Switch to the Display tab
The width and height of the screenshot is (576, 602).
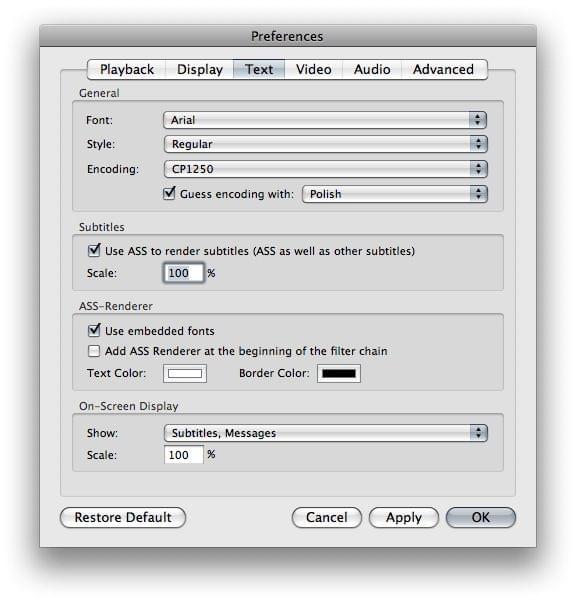[200, 69]
